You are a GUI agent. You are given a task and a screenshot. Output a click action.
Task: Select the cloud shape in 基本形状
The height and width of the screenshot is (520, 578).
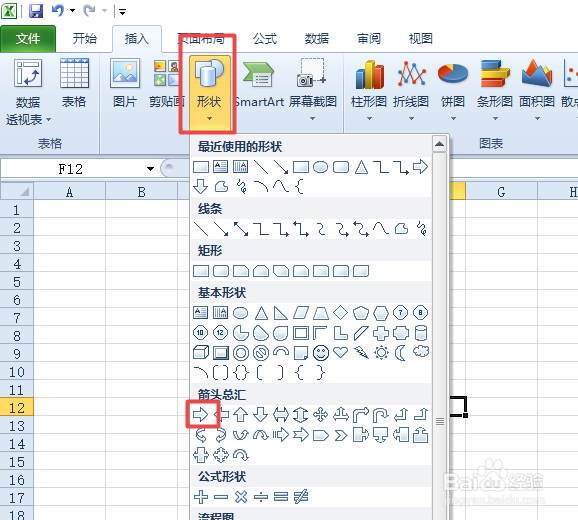[x=421, y=352]
